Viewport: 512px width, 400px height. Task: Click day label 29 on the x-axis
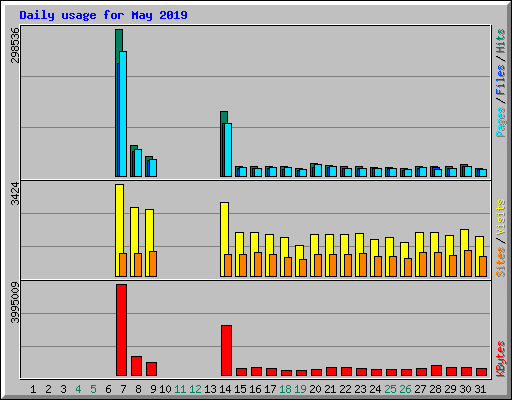[450, 389]
